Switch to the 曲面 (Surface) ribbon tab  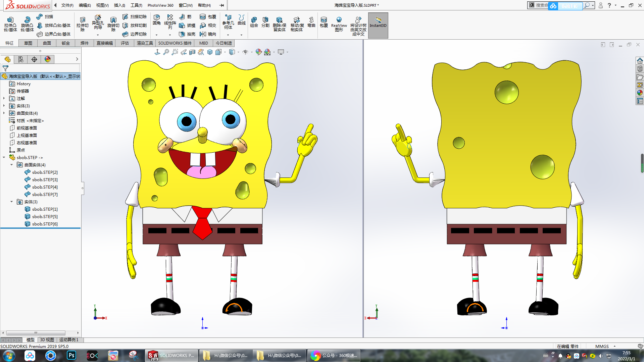coord(47,43)
